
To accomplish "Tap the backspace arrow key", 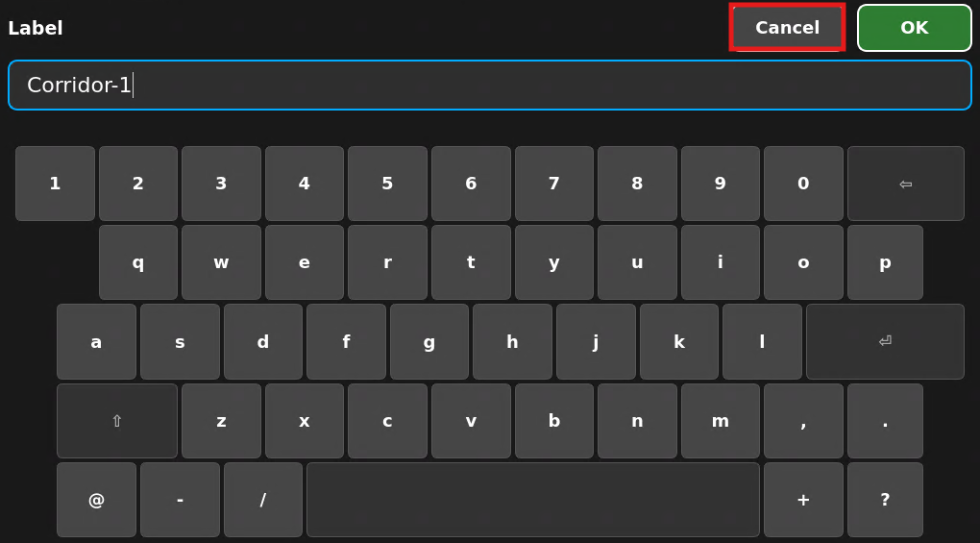I will (906, 184).
